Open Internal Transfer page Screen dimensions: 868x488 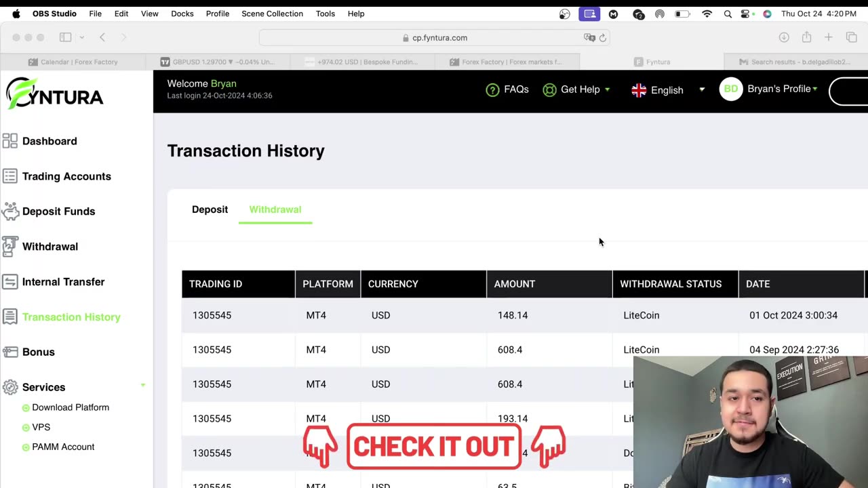(x=54, y=282)
